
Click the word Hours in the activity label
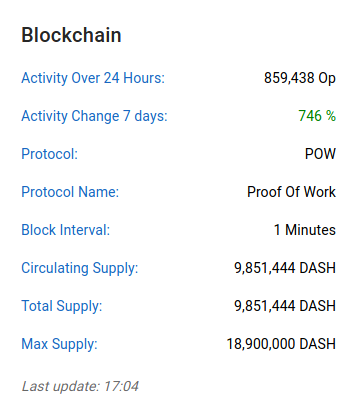(x=144, y=78)
